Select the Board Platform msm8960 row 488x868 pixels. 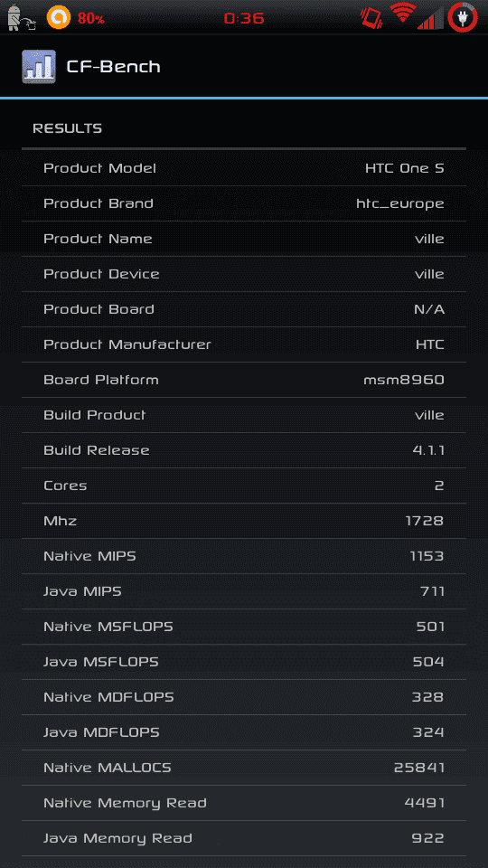pyautogui.click(x=244, y=380)
